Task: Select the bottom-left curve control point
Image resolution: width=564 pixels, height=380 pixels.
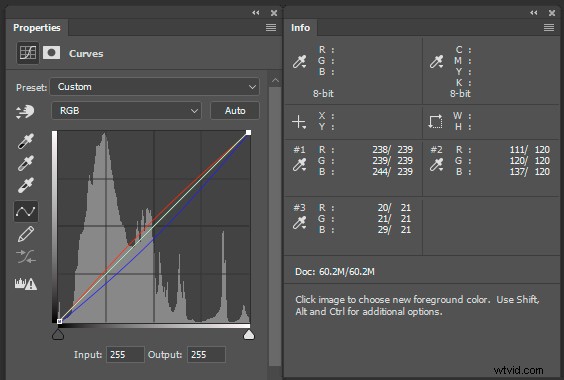Action: tap(59, 321)
